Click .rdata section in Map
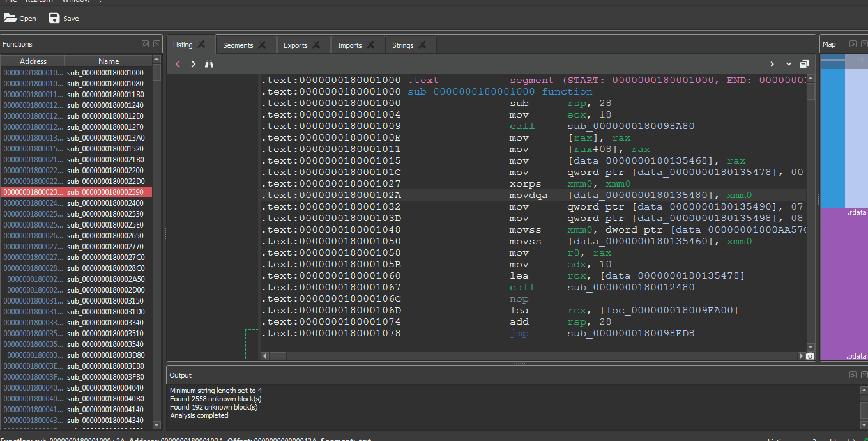 [844, 281]
